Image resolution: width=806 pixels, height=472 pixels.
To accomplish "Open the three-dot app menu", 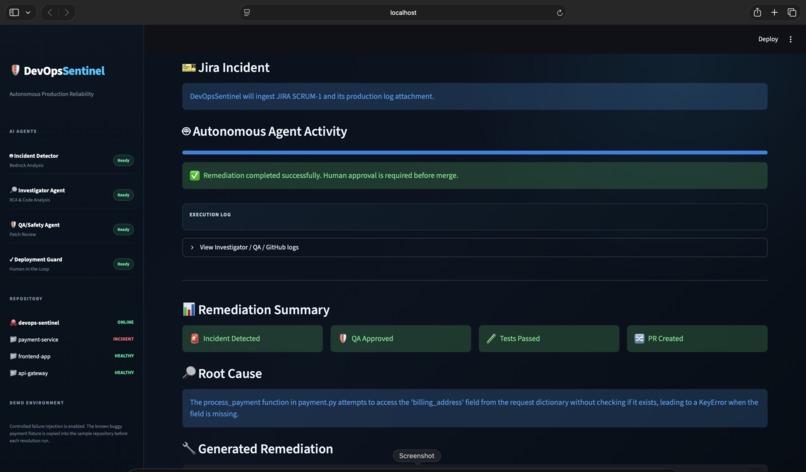I will point(791,39).
